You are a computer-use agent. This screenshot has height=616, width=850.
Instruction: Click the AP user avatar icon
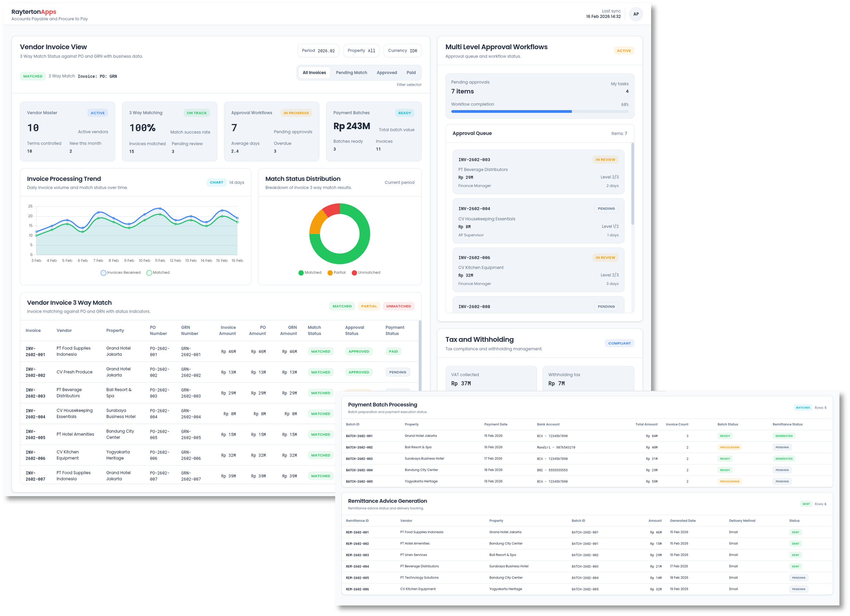pyautogui.click(x=636, y=14)
